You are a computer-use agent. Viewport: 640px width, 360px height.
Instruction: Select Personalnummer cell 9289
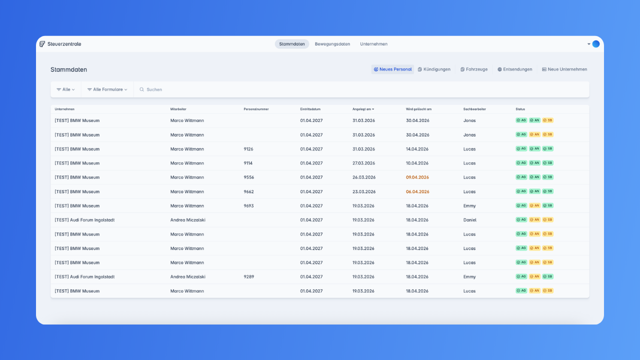pos(249,276)
